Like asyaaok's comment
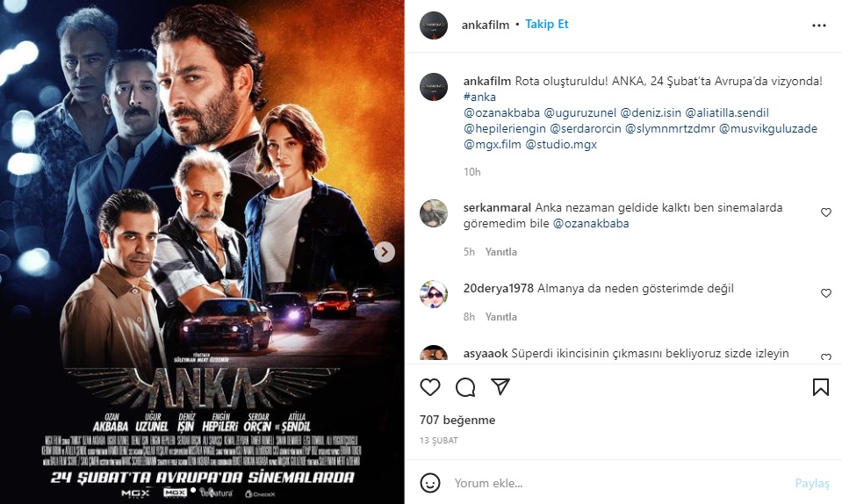This screenshot has width=842, height=504. [x=826, y=357]
